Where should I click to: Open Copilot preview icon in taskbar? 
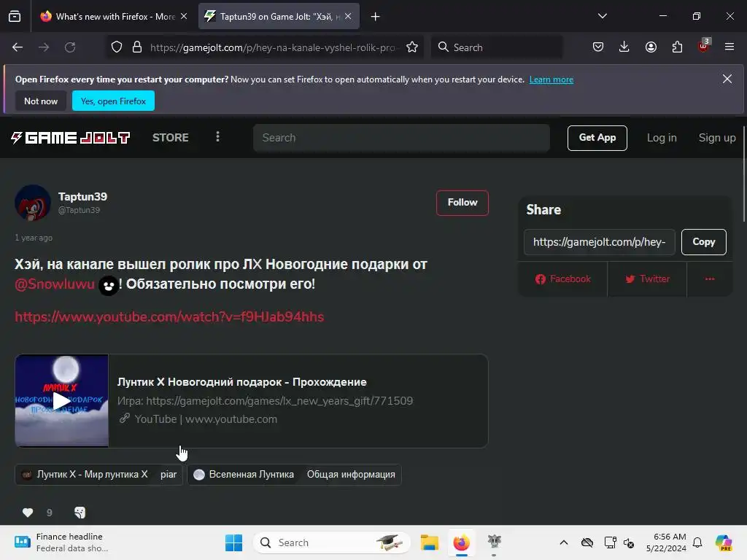point(724,542)
